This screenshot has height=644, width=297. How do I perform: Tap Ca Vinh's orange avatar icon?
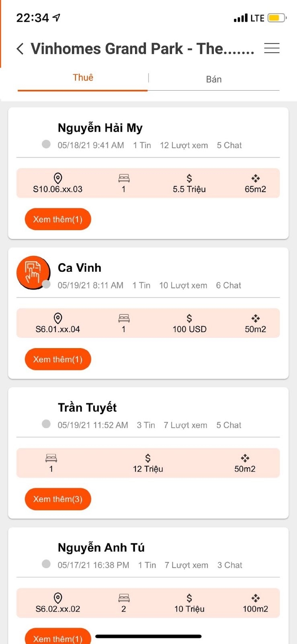(33, 272)
